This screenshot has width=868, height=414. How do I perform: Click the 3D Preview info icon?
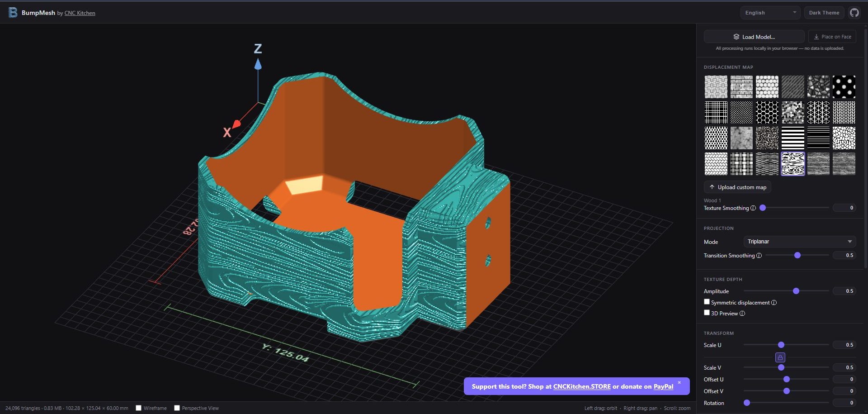[x=742, y=314]
